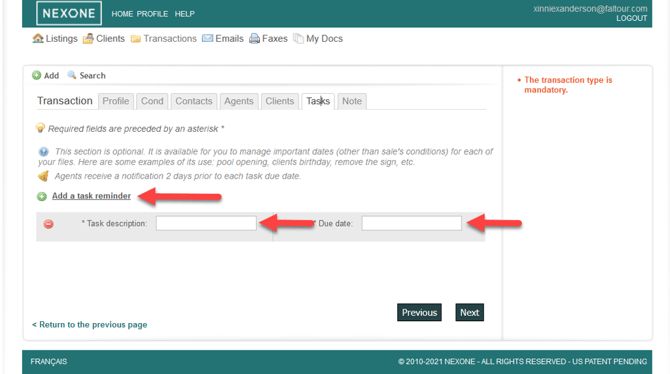Click Return to the previous page link
The image size is (670, 374).
pyautogui.click(x=90, y=324)
